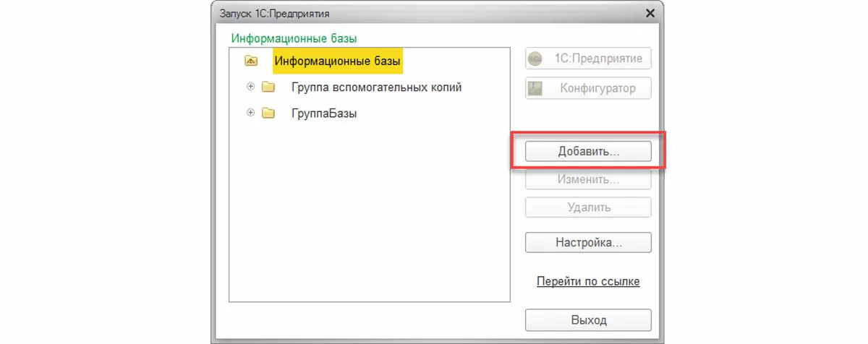Image resolution: width=868 pixels, height=344 pixels.
Task: Click the Изменить... button
Action: click(588, 179)
